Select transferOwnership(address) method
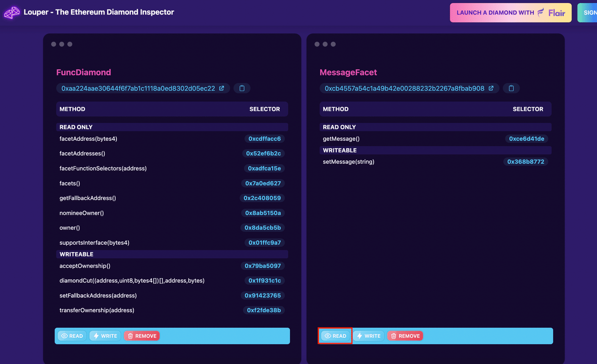This screenshot has height=364, width=597. click(97, 310)
